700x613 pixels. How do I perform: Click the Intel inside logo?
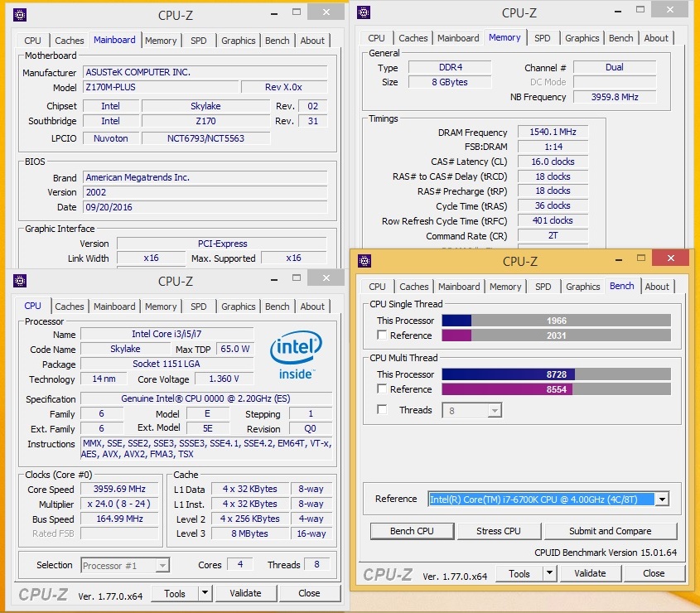297,355
